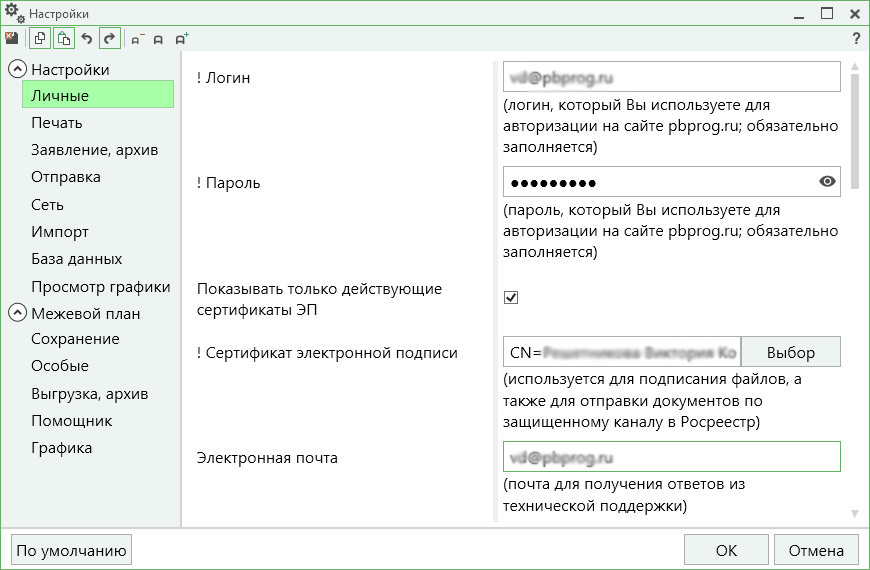Confirm settings with the OK button
The height and width of the screenshot is (570, 870).
click(x=726, y=550)
